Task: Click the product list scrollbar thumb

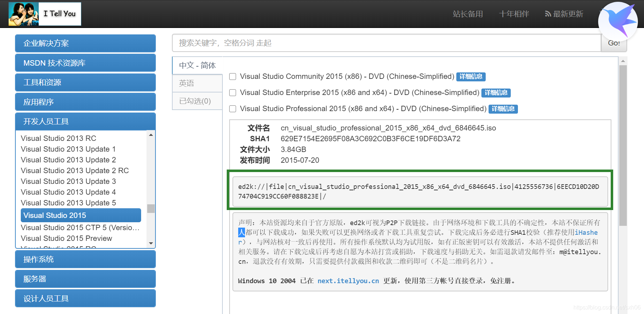Action: (x=151, y=209)
